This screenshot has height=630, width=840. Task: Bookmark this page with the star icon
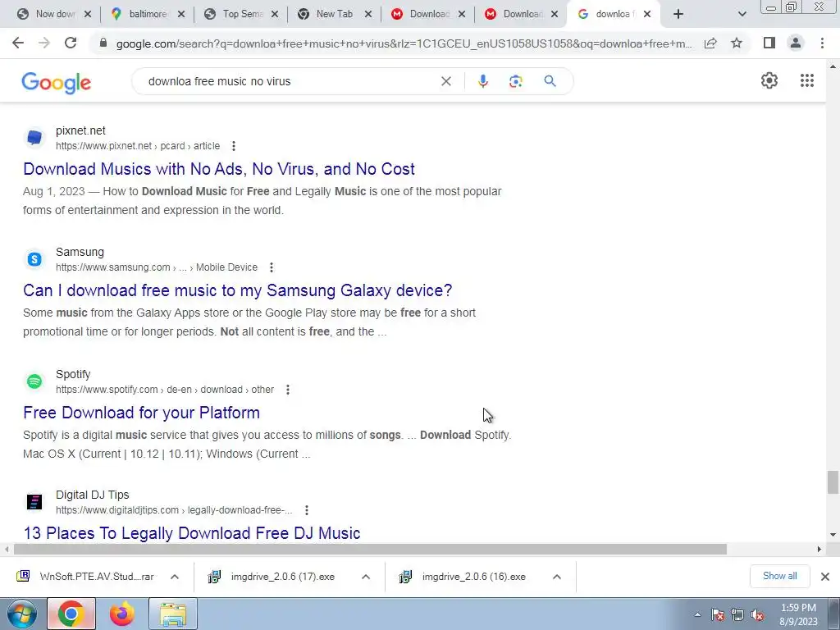click(x=737, y=43)
